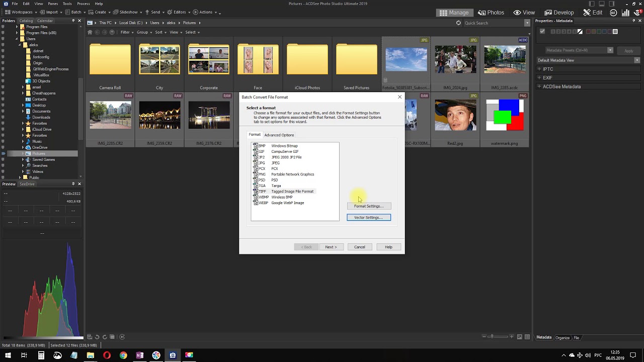Viewport: 644px width, 362px height.
Task: Navigate forward with the forward arrow icon
Action: click(x=104, y=32)
